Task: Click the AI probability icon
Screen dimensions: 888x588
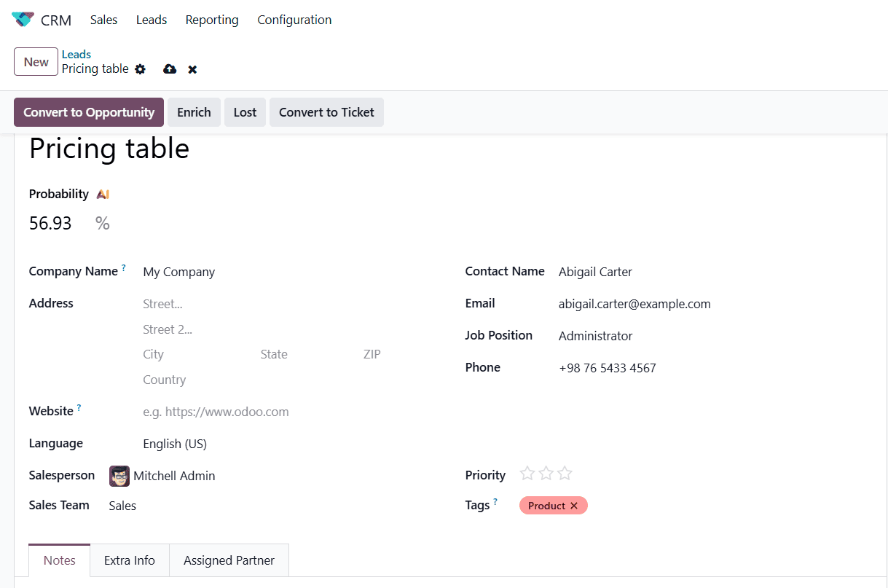Action: pos(103,194)
